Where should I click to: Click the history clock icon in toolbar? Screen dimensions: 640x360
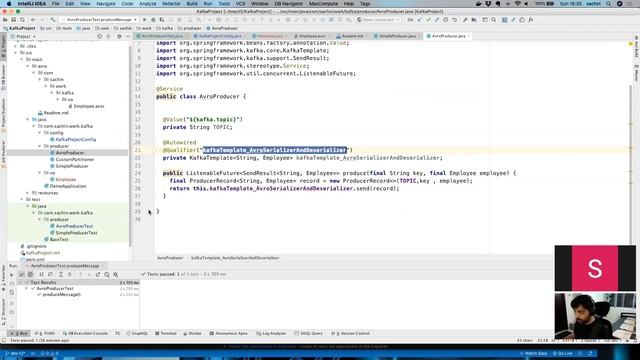(446, 20)
